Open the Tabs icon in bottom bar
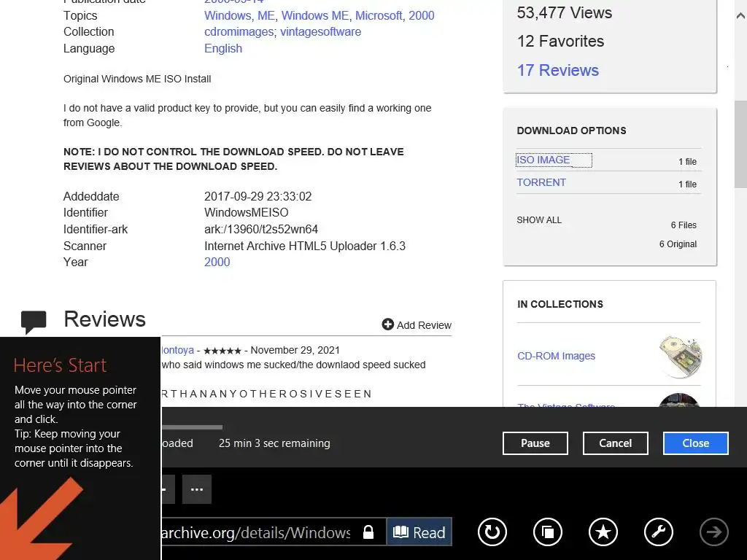The width and height of the screenshot is (747, 560). (x=548, y=532)
